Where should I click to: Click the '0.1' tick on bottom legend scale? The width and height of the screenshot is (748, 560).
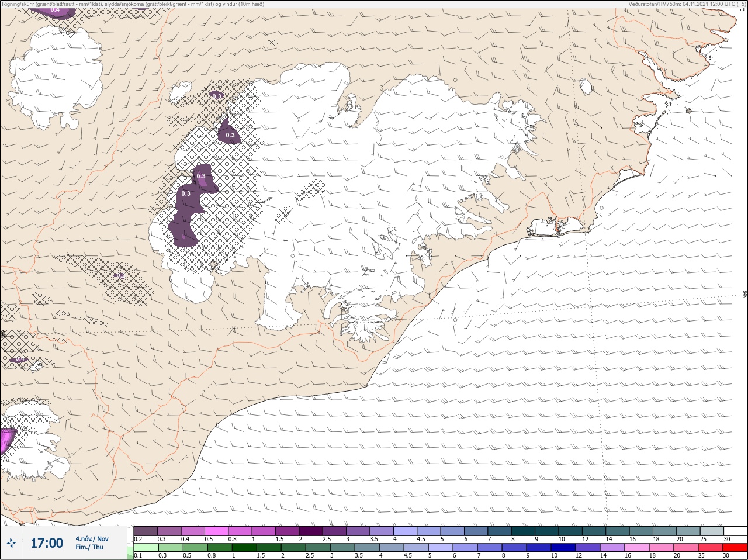138,555
